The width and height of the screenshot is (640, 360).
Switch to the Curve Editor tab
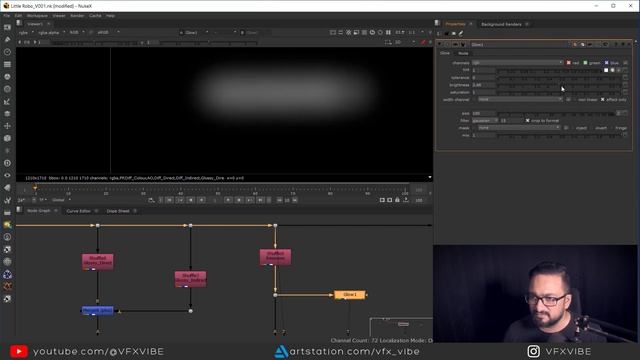pos(78,211)
